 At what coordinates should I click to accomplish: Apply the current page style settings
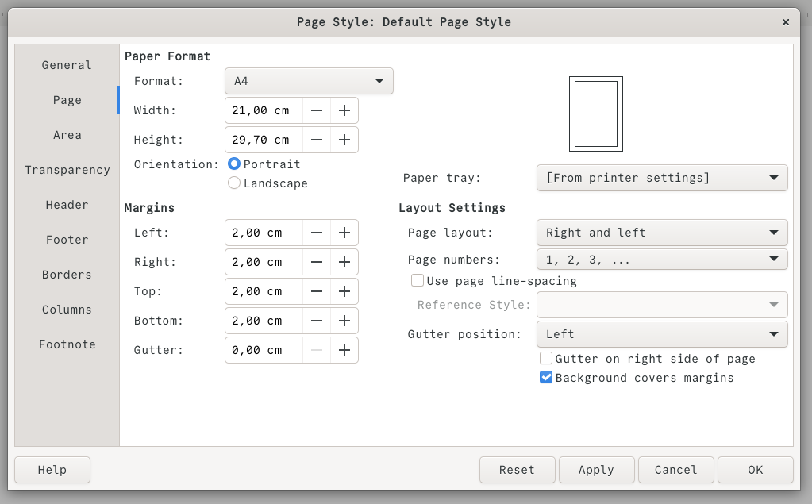596,469
